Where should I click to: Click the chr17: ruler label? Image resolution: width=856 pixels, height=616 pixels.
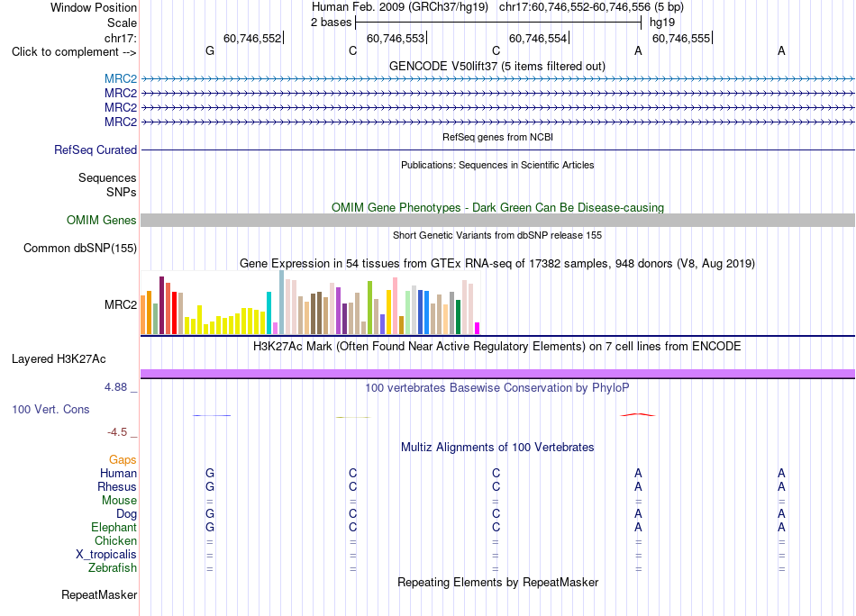pyautogui.click(x=121, y=38)
